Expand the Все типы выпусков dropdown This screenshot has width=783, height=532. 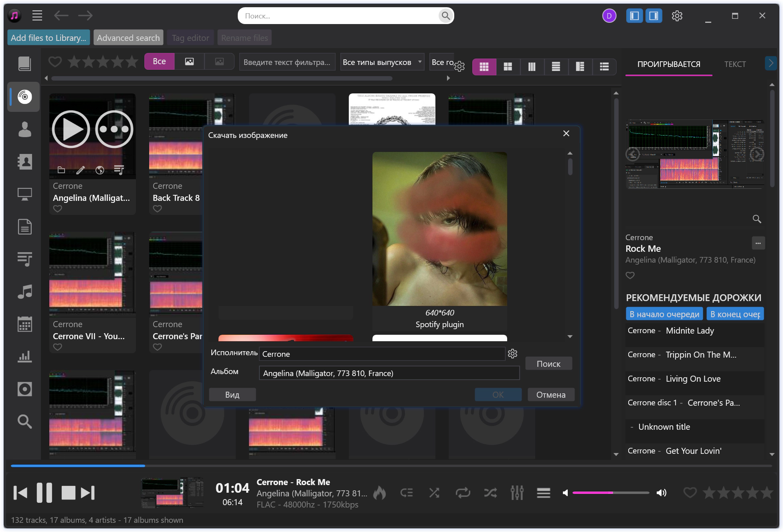(382, 62)
